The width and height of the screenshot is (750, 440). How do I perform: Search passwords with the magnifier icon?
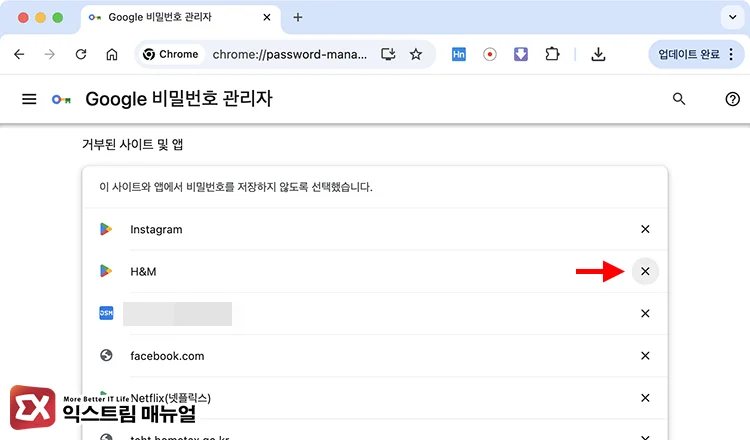click(679, 99)
